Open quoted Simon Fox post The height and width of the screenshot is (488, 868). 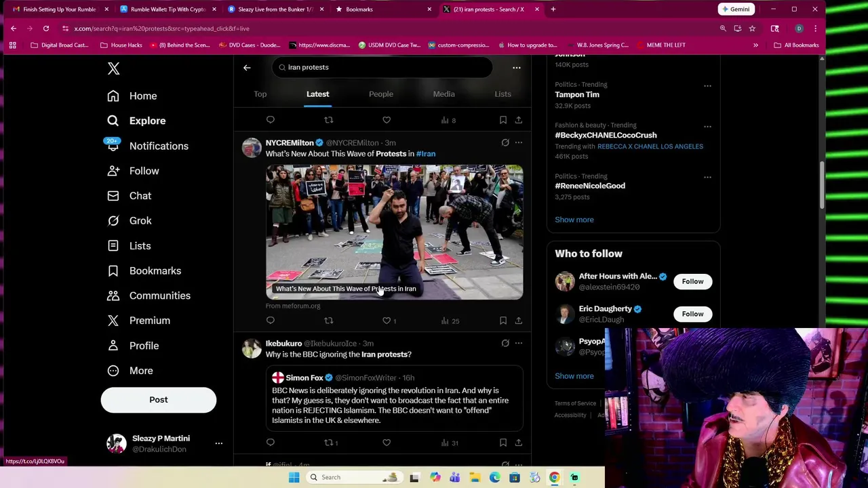pyautogui.click(x=394, y=399)
